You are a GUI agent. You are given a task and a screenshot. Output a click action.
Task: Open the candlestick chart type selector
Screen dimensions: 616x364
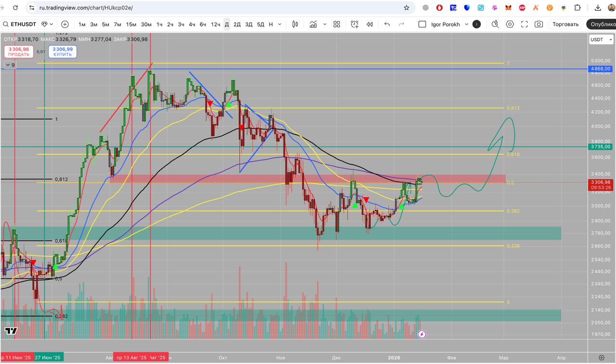click(295, 25)
